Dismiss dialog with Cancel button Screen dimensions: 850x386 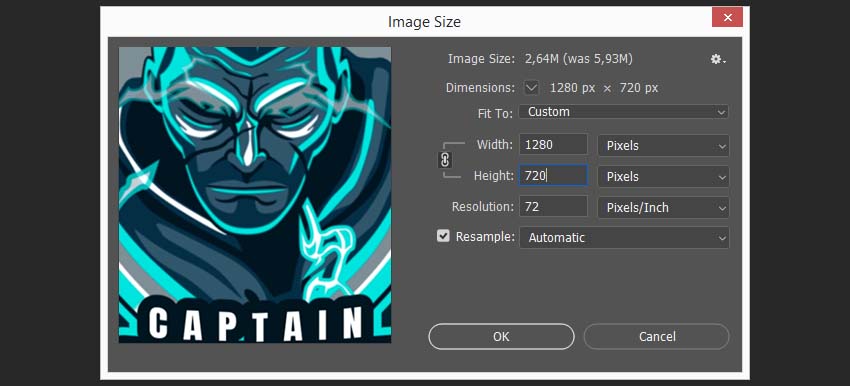656,337
